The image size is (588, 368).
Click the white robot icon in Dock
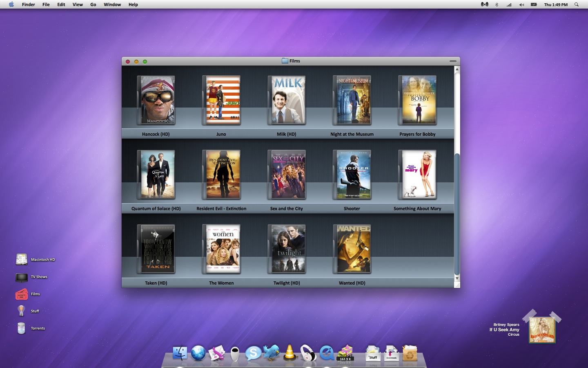coord(235,354)
